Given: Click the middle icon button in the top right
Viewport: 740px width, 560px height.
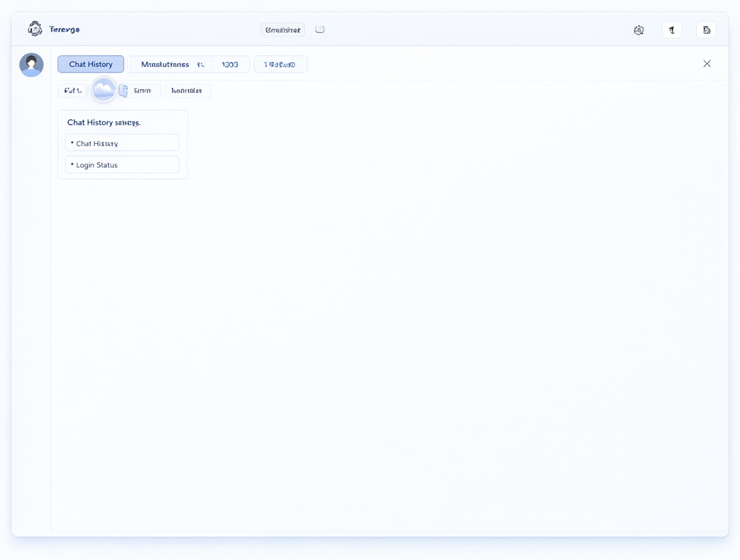Looking at the screenshot, I should click(672, 30).
